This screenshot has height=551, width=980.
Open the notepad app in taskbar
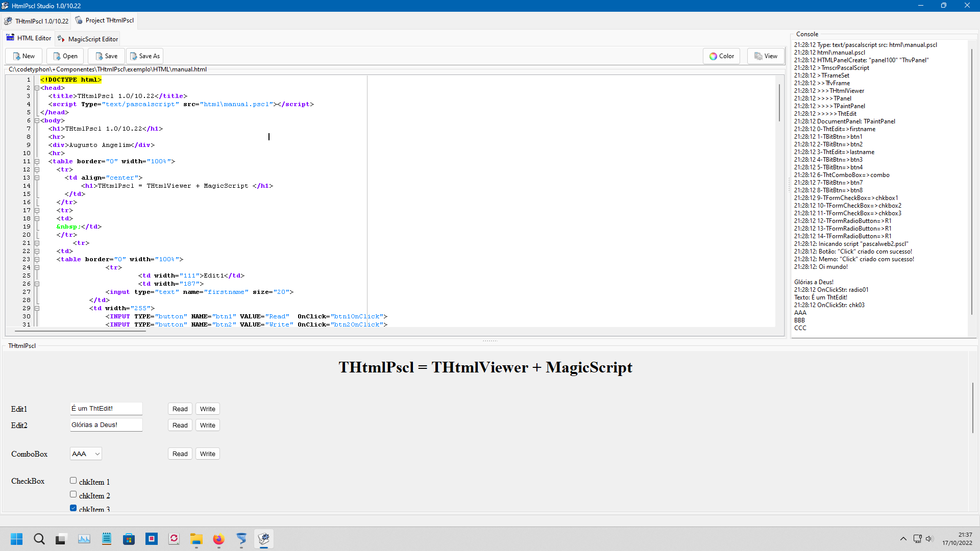point(107,539)
